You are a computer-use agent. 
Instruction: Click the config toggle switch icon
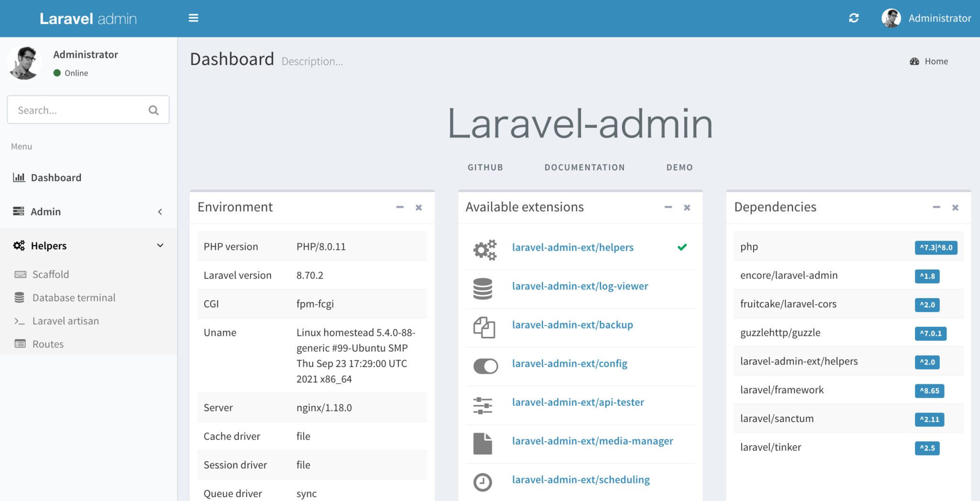point(485,366)
